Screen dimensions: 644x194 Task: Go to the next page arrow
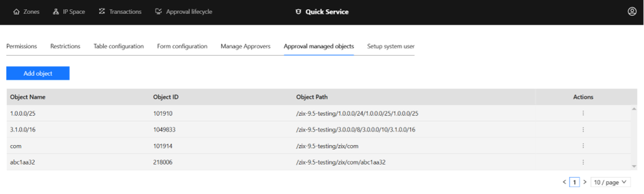tap(585, 182)
